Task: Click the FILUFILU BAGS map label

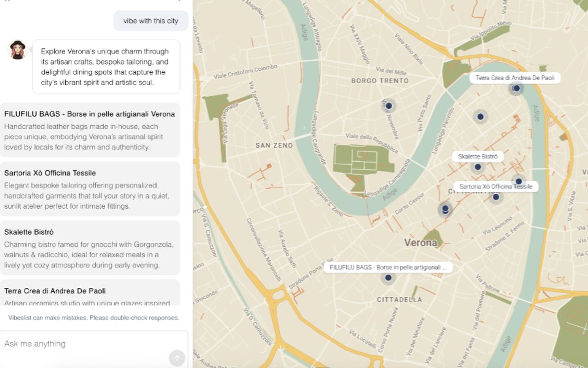Action: [x=387, y=267]
